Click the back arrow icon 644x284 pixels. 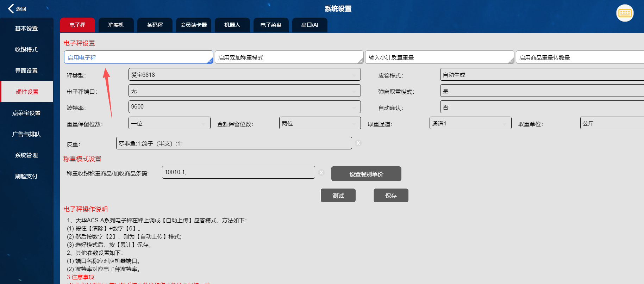pyautogui.click(x=11, y=8)
